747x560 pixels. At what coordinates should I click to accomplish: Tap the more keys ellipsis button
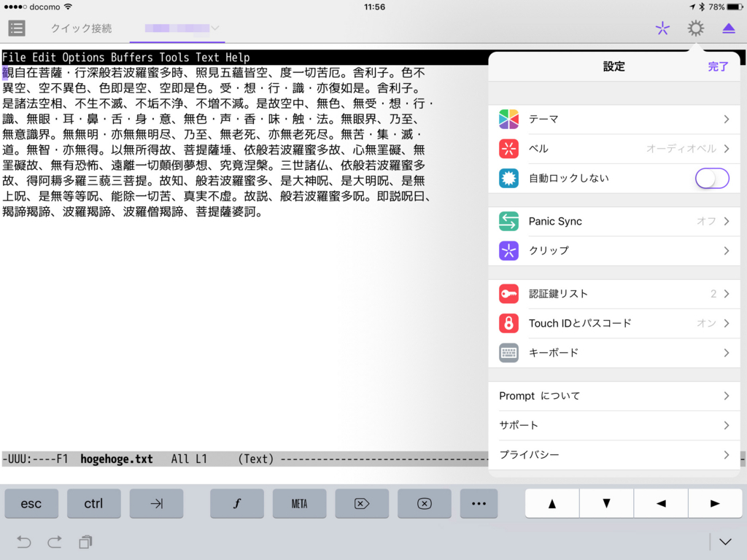click(479, 503)
